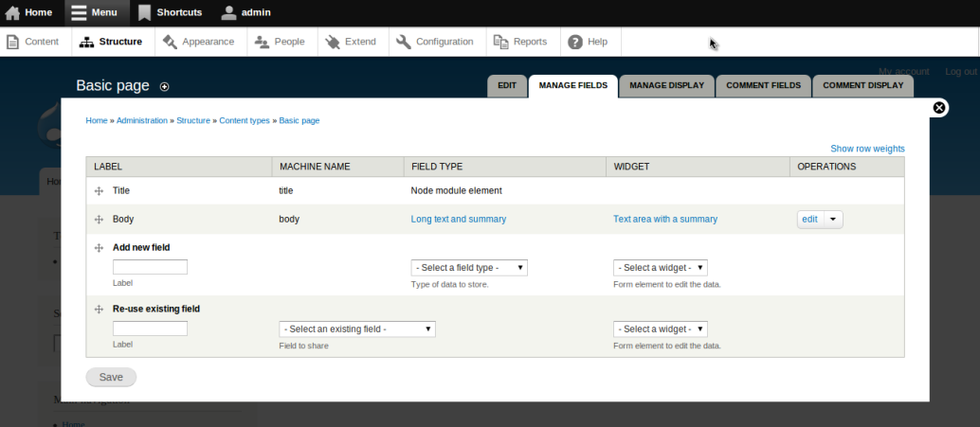
Task: Open the field type dropdown
Action: tap(469, 268)
